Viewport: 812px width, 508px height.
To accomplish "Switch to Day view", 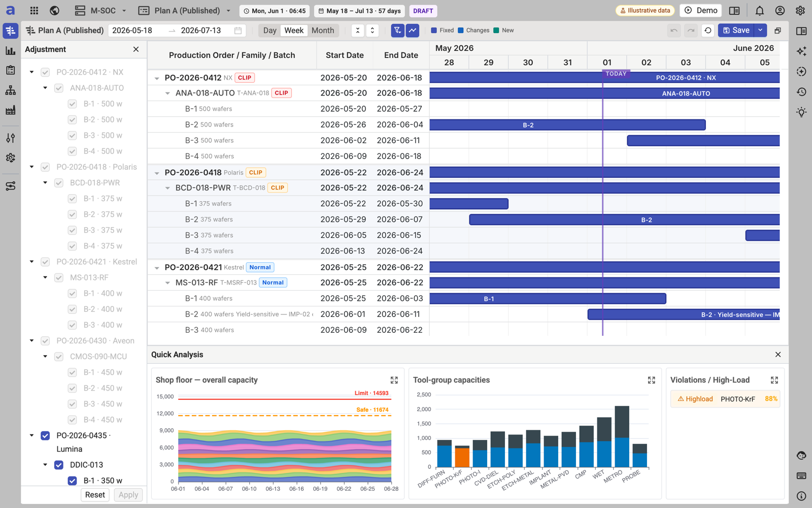I will click(x=269, y=30).
